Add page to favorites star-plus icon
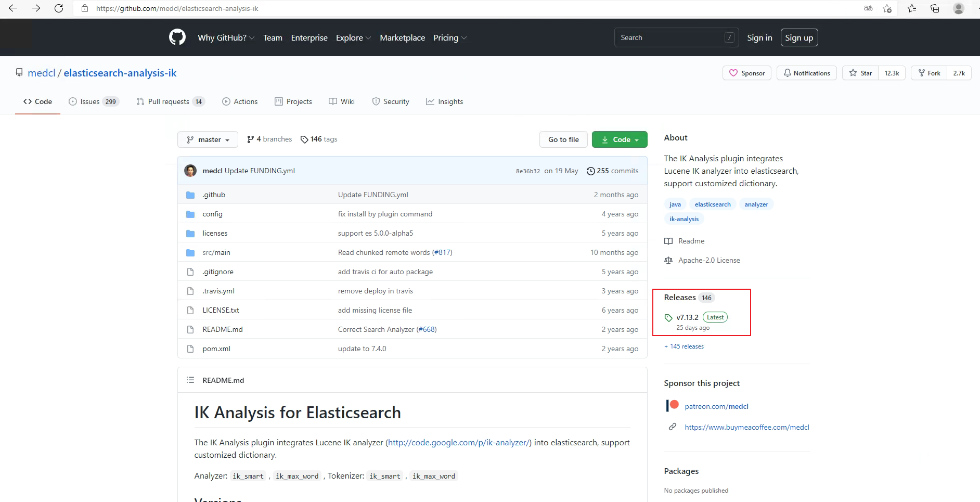Screen dimensions: 980x502 pyautogui.click(x=887, y=8)
